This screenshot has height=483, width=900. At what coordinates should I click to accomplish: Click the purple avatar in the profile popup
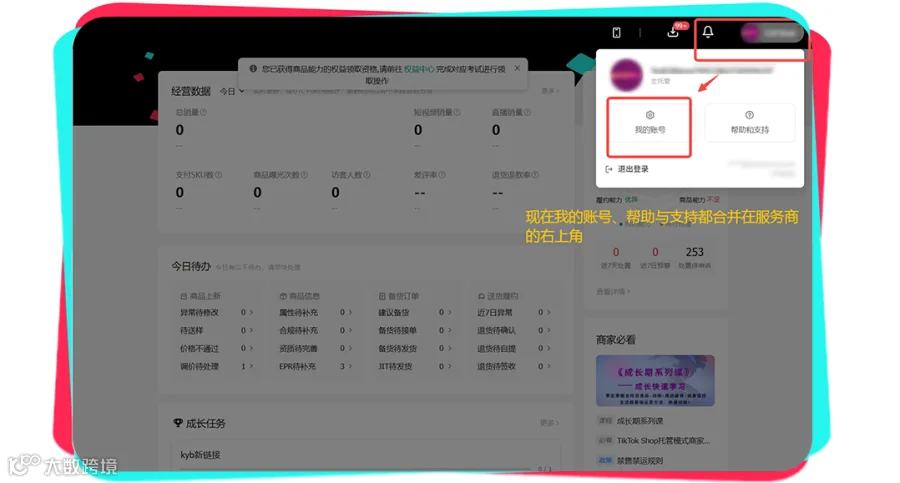click(626, 75)
